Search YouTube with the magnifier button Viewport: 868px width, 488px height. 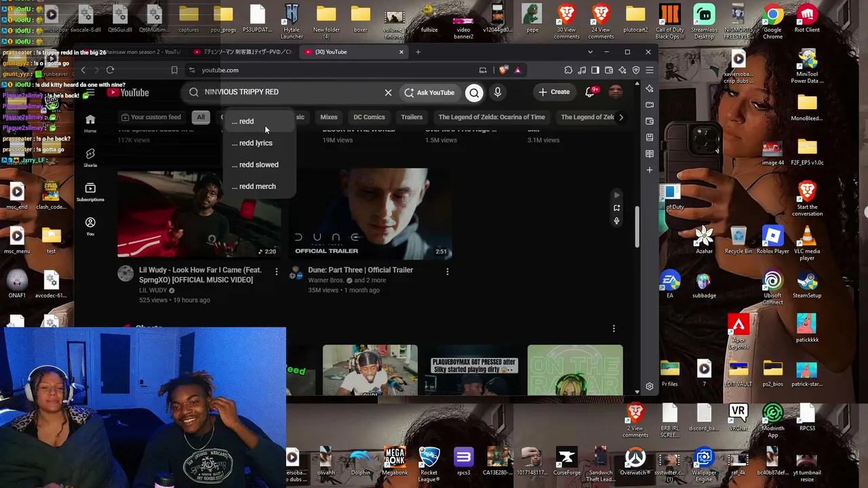click(474, 92)
